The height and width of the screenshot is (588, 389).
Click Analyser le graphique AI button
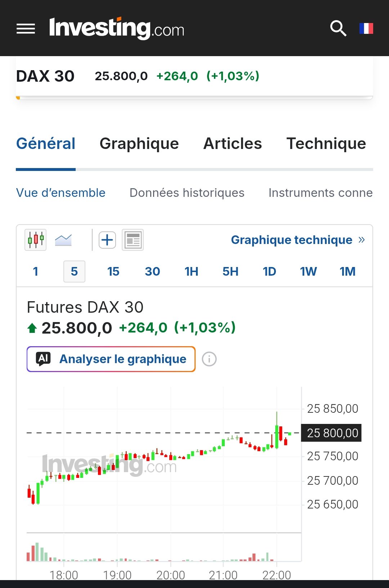click(111, 359)
